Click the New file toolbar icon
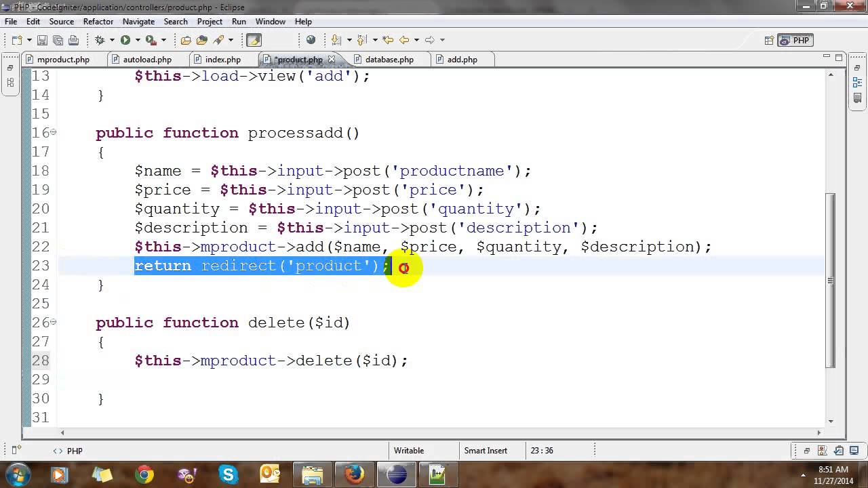This screenshot has width=868, height=488. pos(16,40)
